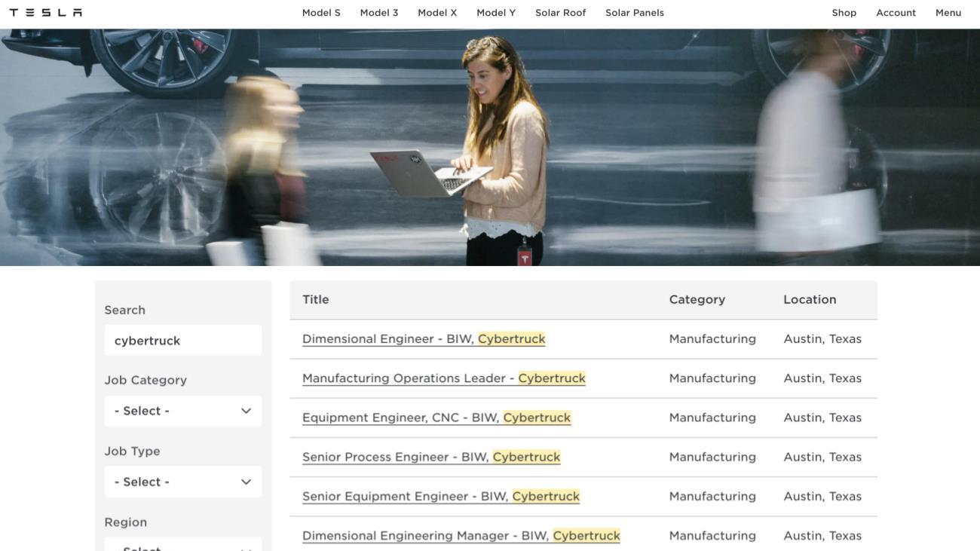
Task: Click the Search label above the input
Action: (x=125, y=311)
